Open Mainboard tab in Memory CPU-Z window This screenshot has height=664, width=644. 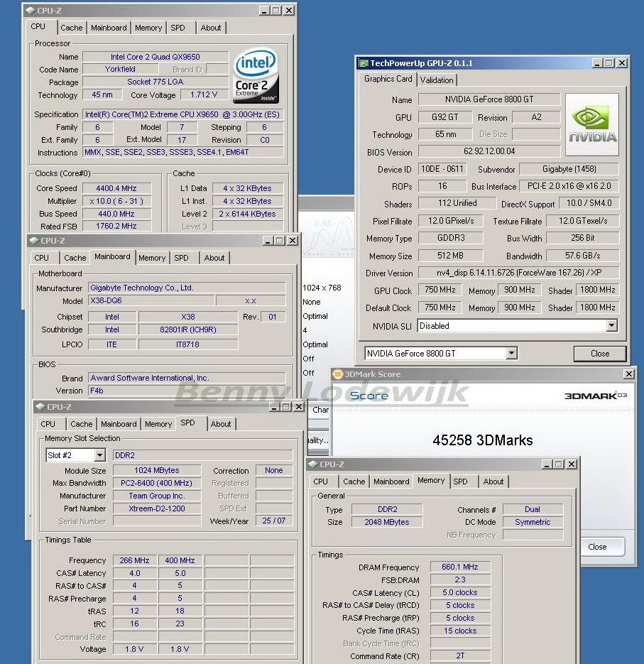pyautogui.click(x=391, y=481)
